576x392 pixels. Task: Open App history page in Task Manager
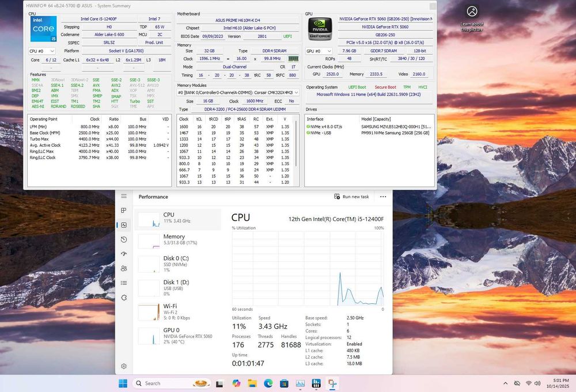(x=124, y=239)
